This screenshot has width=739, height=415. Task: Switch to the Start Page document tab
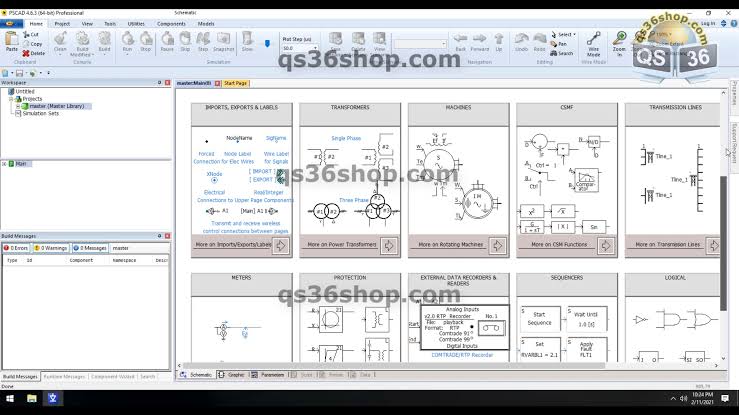235,83
